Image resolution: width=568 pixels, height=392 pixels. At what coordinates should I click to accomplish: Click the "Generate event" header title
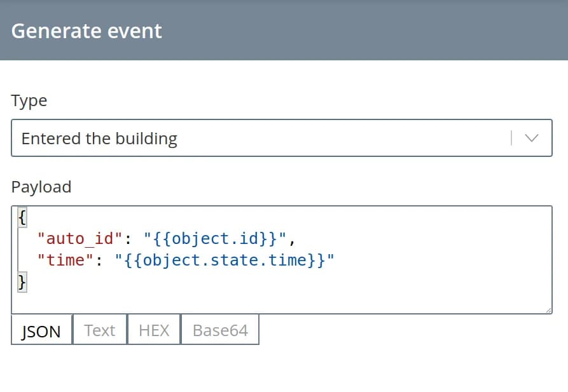[87, 30]
